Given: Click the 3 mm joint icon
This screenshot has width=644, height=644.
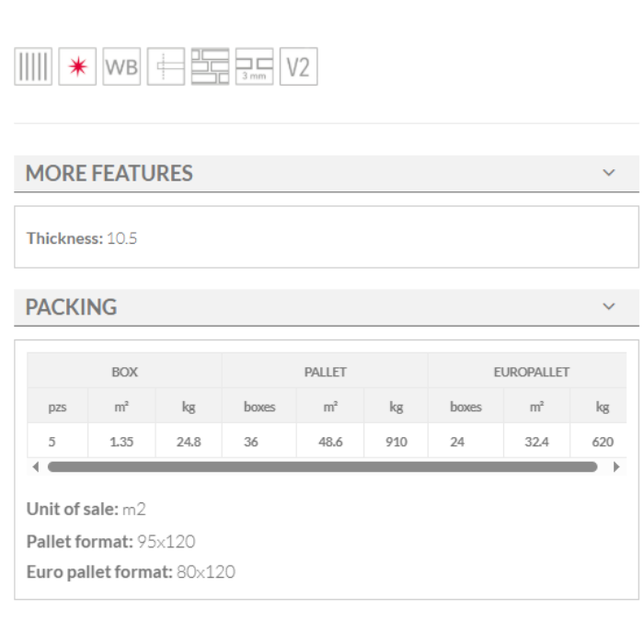Looking at the screenshot, I should pos(254,67).
